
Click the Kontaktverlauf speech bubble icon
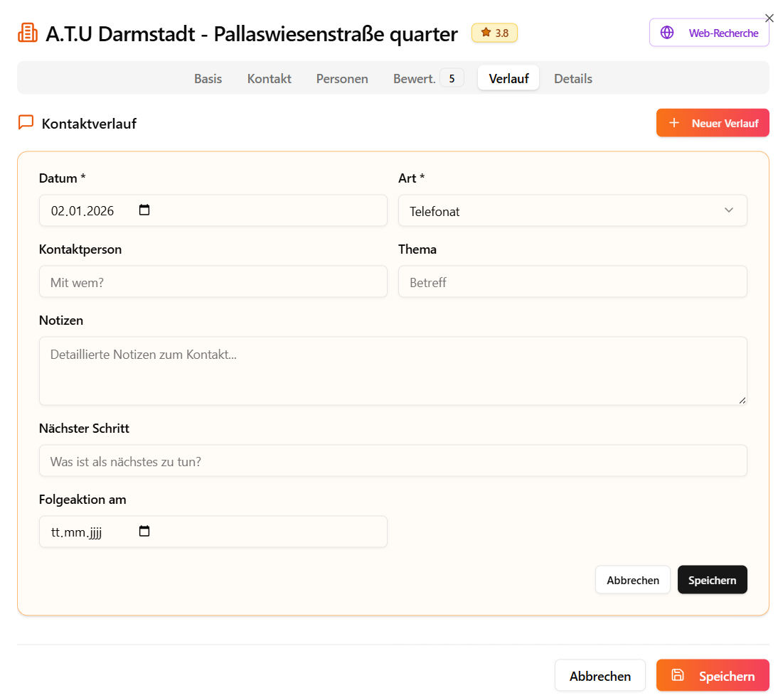coord(26,123)
